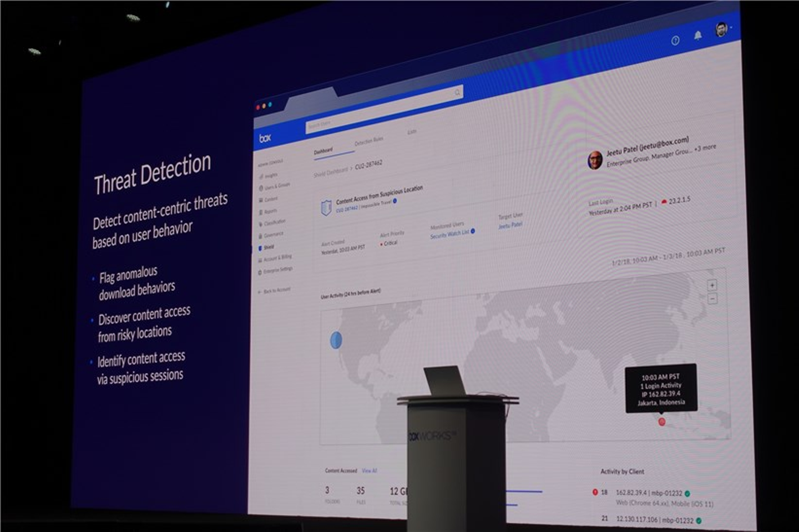This screenshot has height=532, width=799.
Task: Click the 1/2/18 - 1/3/18 date range
Action: tap(668, 256)
